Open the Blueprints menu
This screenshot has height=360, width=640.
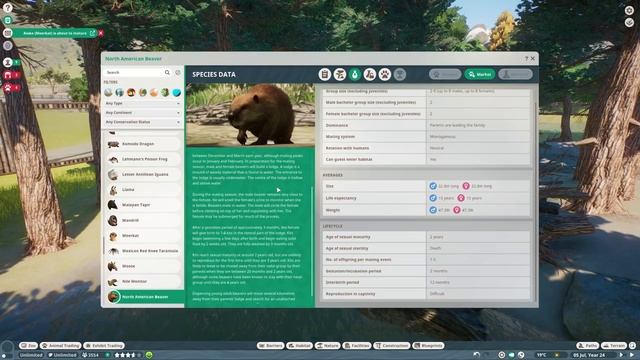[428, 346]
